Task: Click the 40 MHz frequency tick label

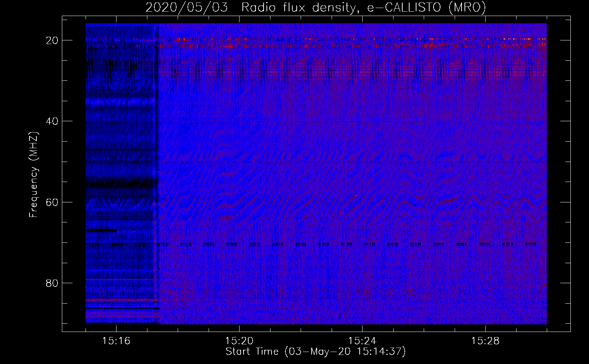Action: tap(52, 121)
